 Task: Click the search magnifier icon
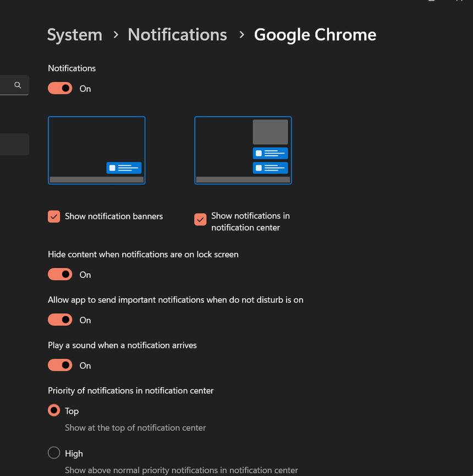[18, 85]
